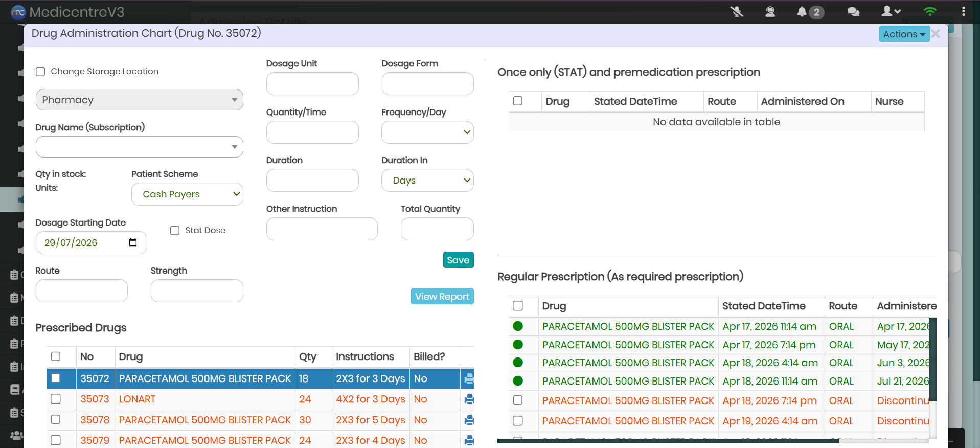Print prescription for drug 35072 row
The image size is (980, 448).
pyautogui.click(x=469, y=379)
